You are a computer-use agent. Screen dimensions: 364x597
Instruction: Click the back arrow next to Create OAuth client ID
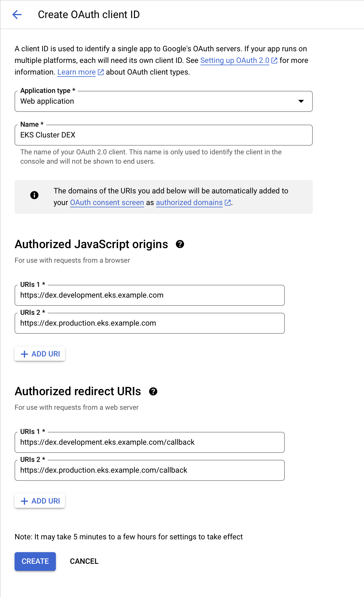pos(17,14)
